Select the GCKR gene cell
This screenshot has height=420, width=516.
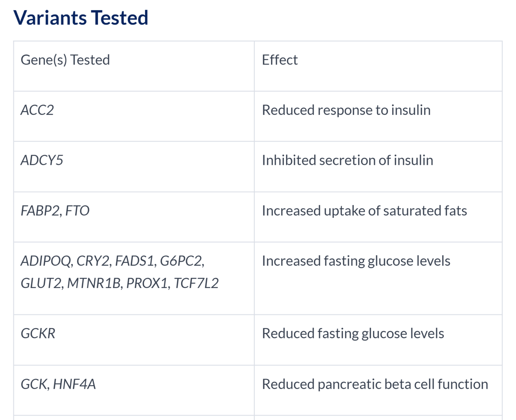pos(38,334)
